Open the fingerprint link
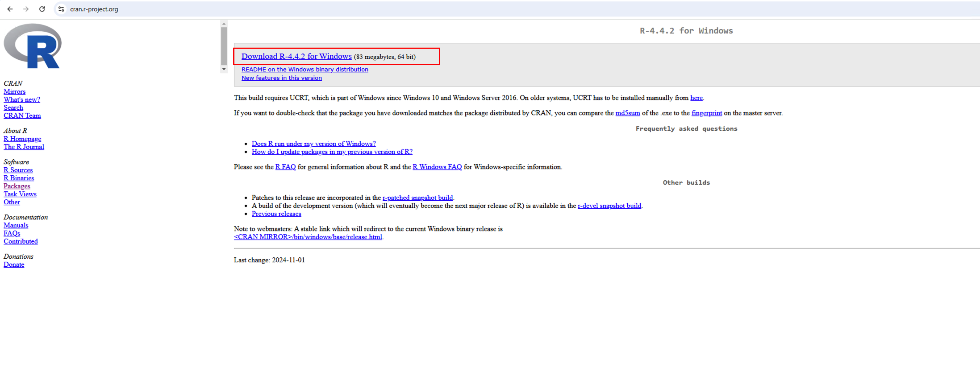 coord(707,113)
